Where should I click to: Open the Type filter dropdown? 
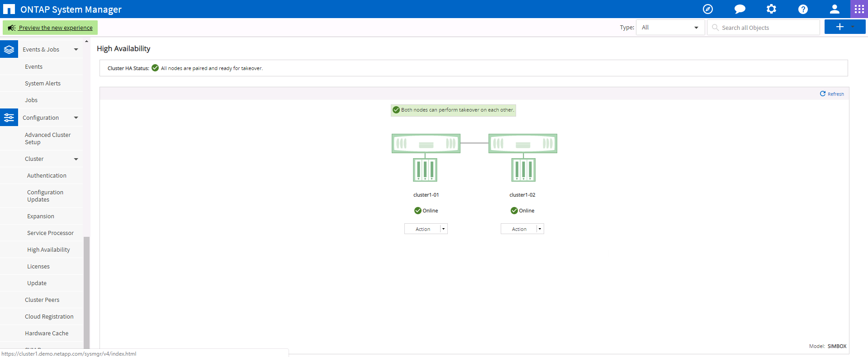click(670, 28)
